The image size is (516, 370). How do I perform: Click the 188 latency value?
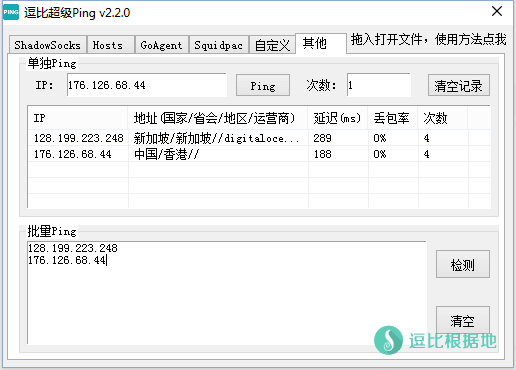322,154
